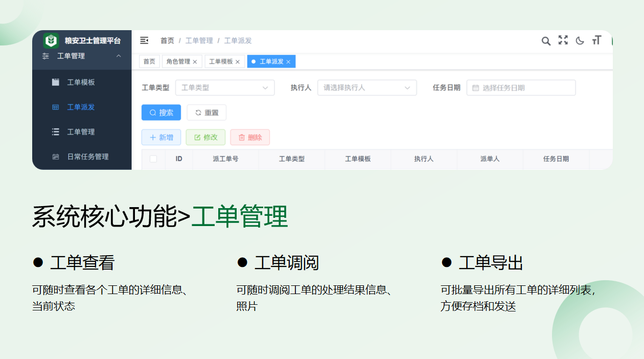The image size is (644, 359).
Task: Click the 任务日期 column header
Action: tap(556, 159)
